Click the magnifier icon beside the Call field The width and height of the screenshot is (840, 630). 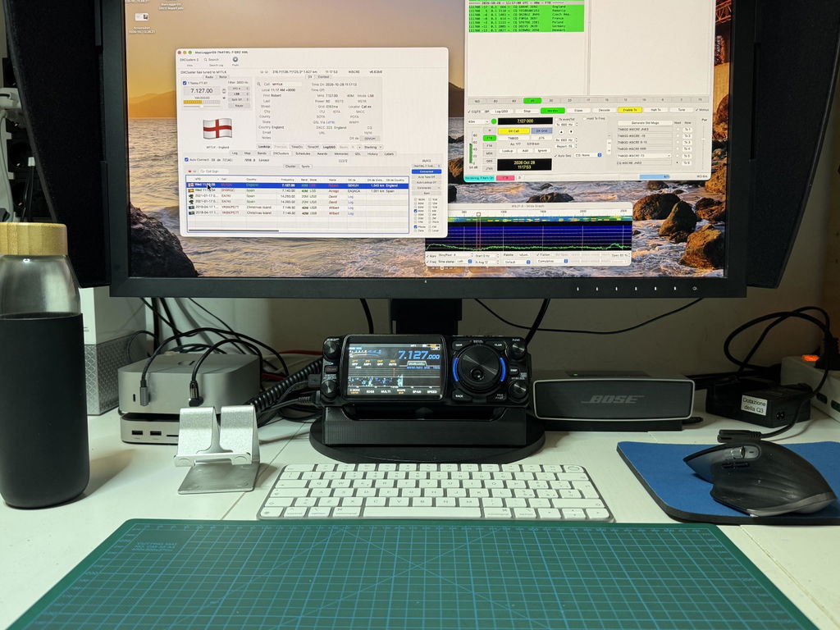[x=258, y=84]
